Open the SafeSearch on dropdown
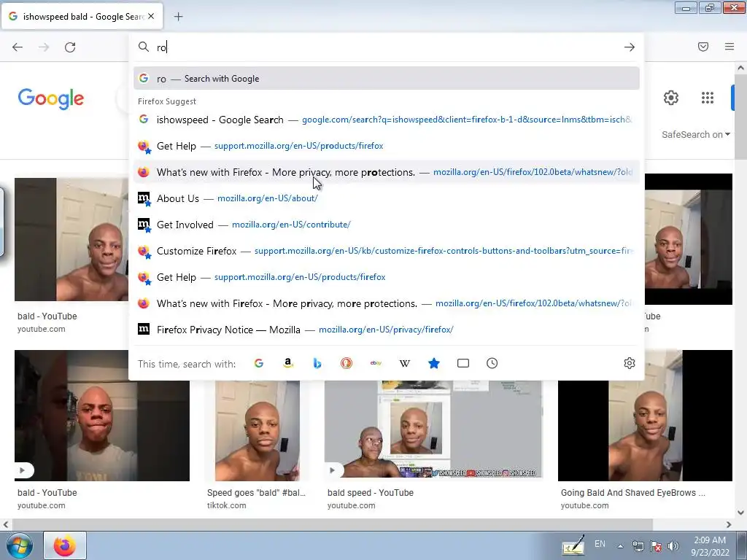The height and width of the screenshot is (560, 747). (x=695, y=135)
